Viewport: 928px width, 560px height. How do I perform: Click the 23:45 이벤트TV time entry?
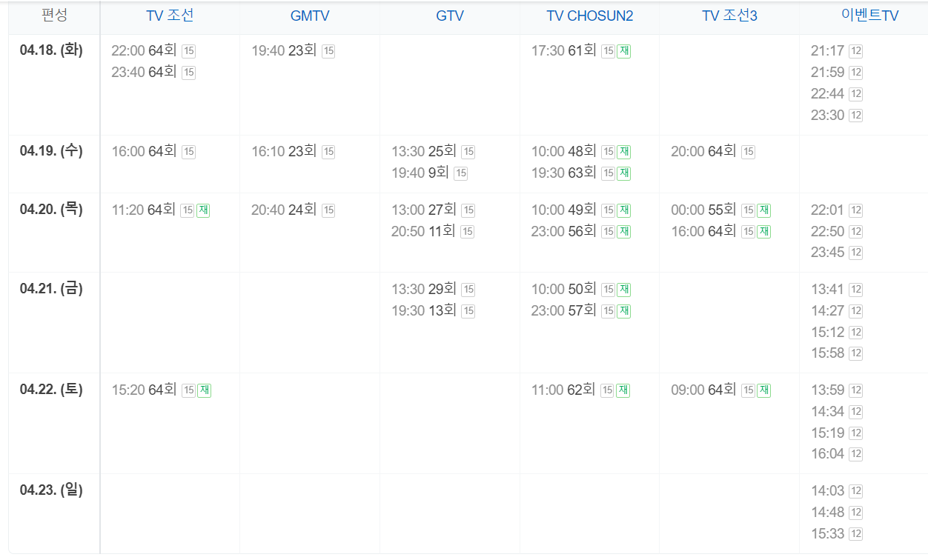coord(827,252)
